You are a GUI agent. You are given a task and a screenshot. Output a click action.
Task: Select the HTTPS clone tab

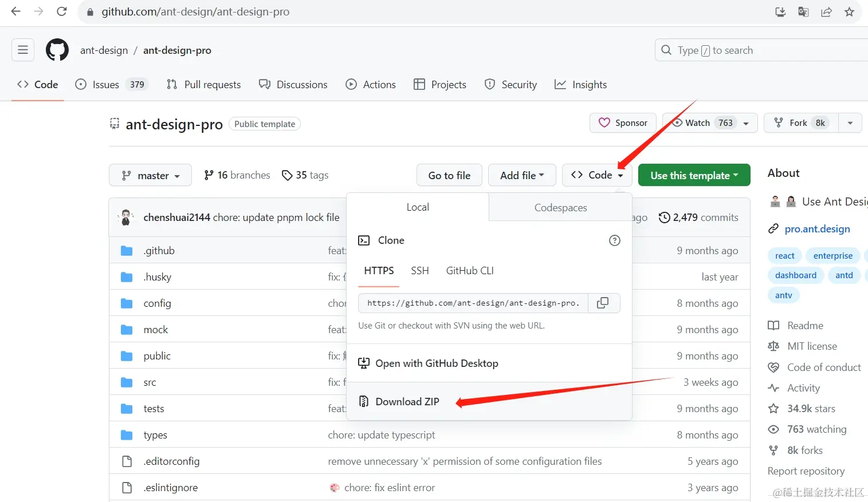click(x=379, y=271)
